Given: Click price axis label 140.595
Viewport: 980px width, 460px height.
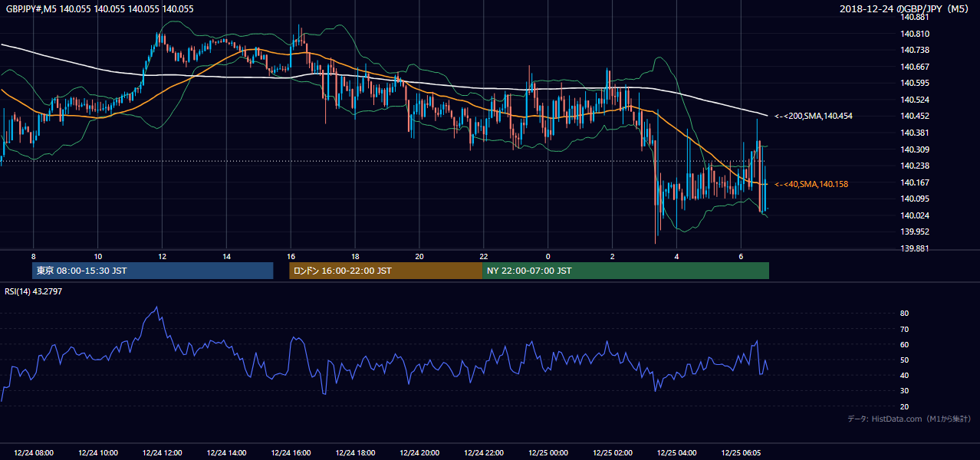Looking at the screenshot, I should (x=915, y=83).
